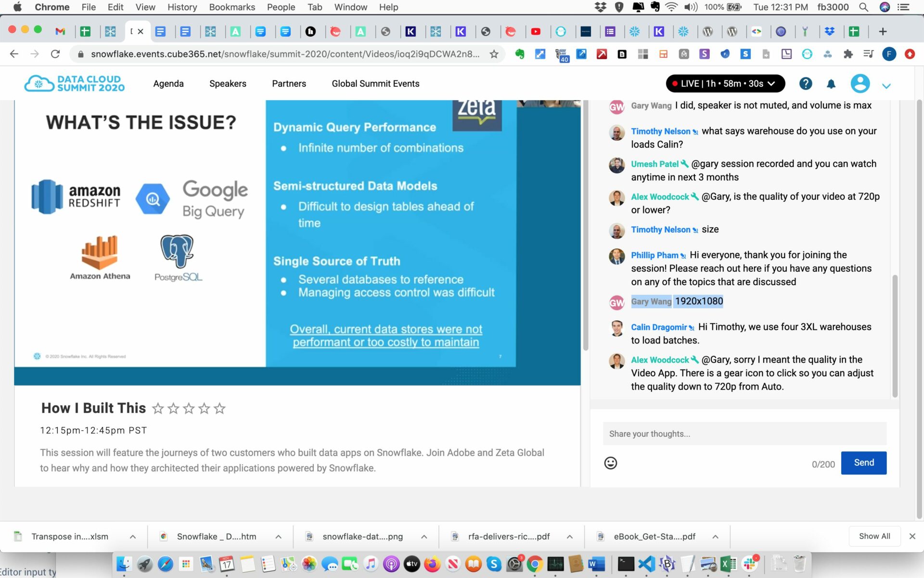The image size is (924, 578).
Task: Open the Agenda navigation tab
Action: point(168,83)
